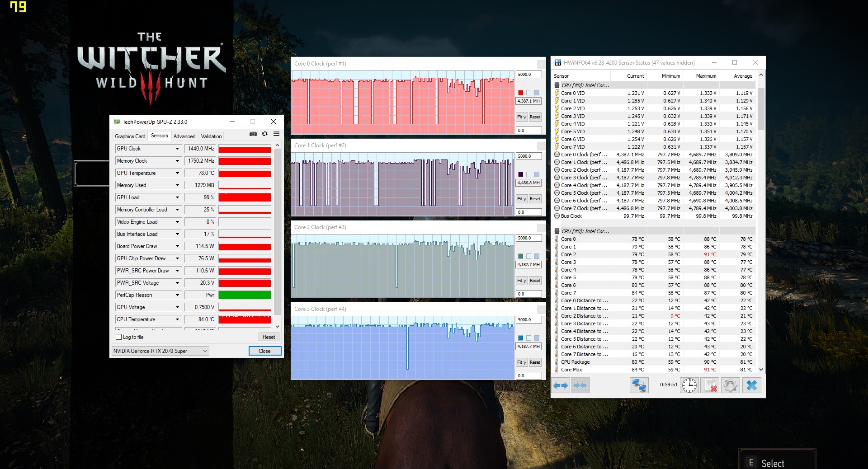Click HWiNFO collapse columns arrows icon
The width and height of the screenshot is (868, 469).
point(580,385)
